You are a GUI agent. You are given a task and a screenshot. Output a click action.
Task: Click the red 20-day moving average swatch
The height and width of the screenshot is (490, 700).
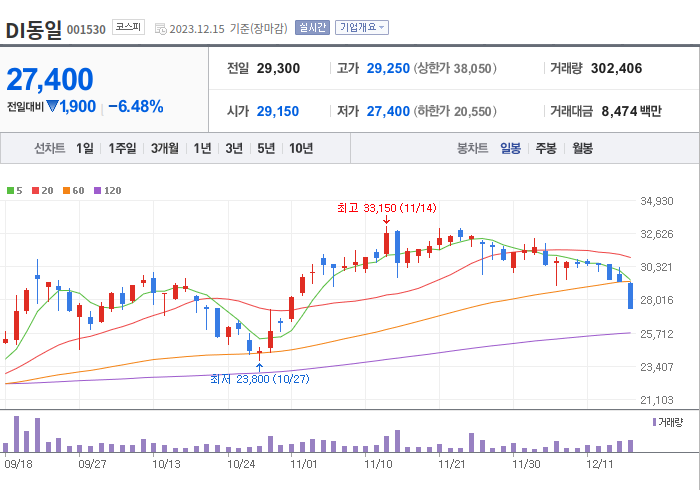(x=35, y=191)
